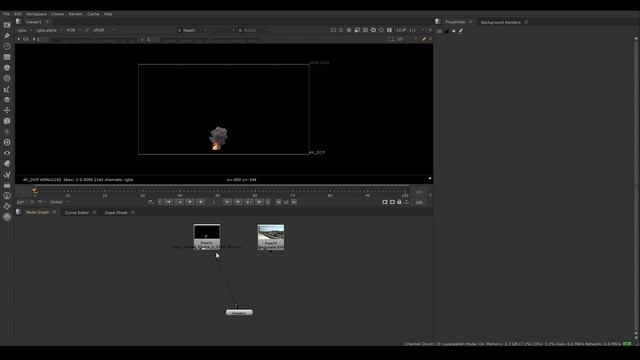Open the Time nodes clock icon
This screenshot has height=360, width=640.
[x=7, y=46]
